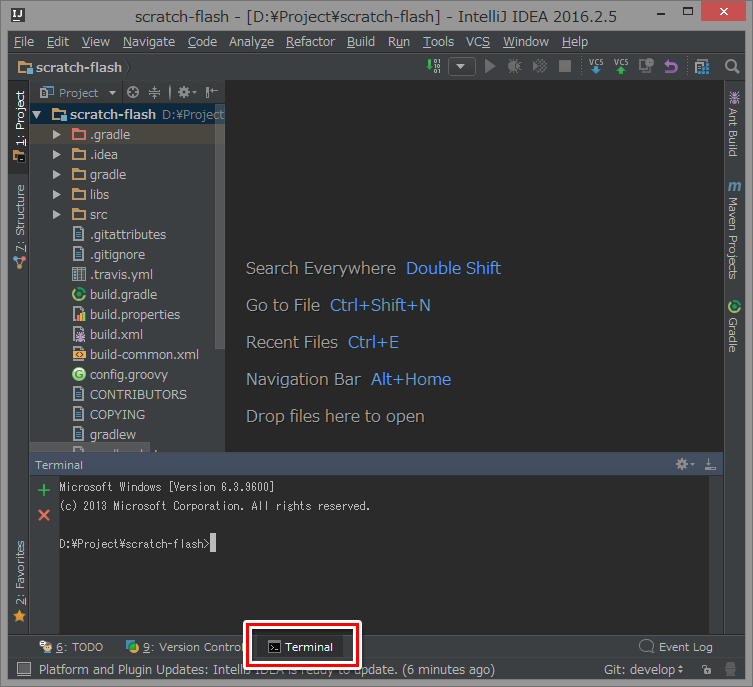Click Search Everywhere magnifier icon

click(x=732, y=66)
